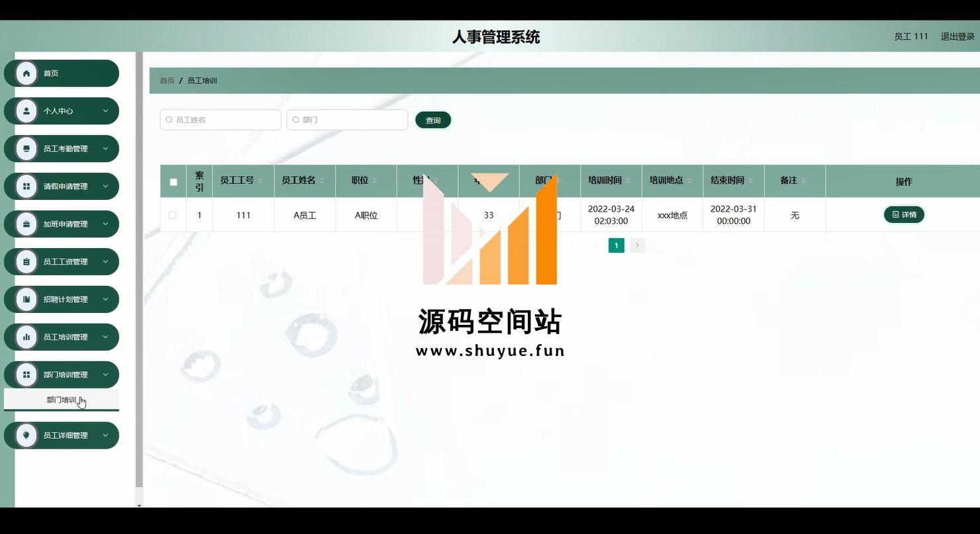Image resolution: width=980 pixels, height=534 pixels.
Task: Click the 加班申请管理 briefcase icon
Action: (26, 224)
